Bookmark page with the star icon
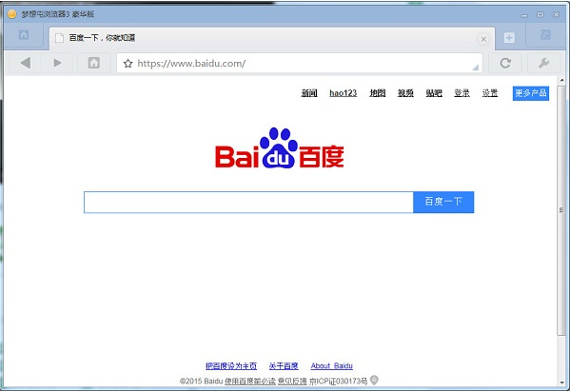Screen dimensions: 570x392 click(x=128, y=64)
